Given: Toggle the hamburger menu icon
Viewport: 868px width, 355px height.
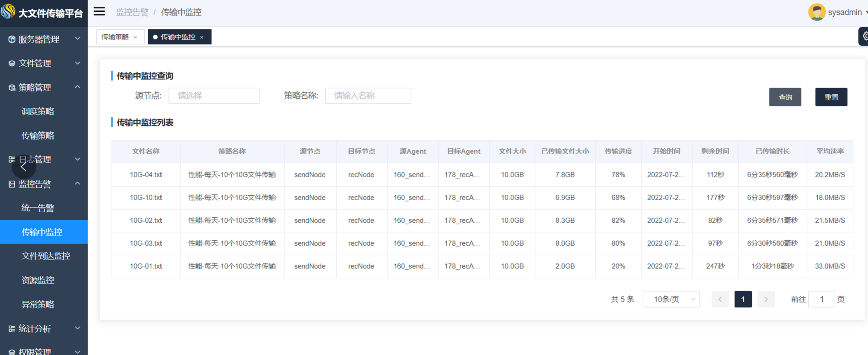Looking at the screenshot, I should tap(99, 11).
